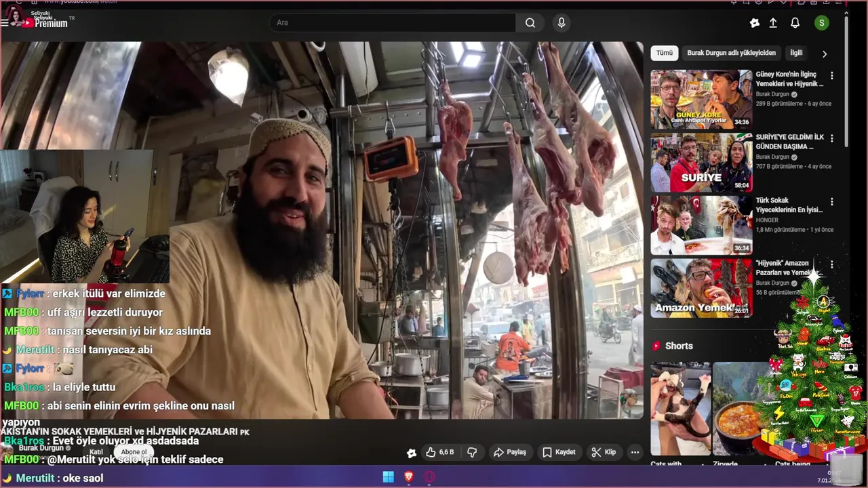This screenshot has width=868, height=488.
Task: Open Amazon Yemekleri video thumbnail
Action: (x=701, y=288)
